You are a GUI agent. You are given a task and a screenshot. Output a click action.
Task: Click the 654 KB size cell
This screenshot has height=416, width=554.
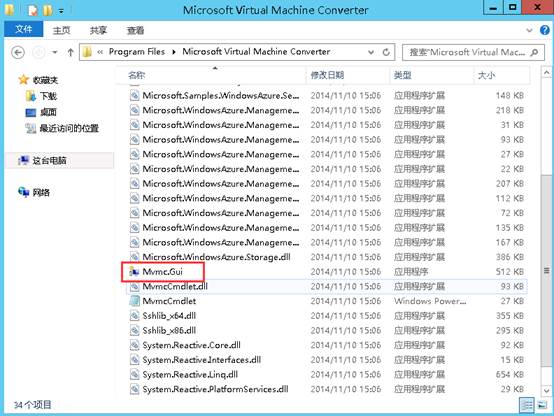pos(509,375)
